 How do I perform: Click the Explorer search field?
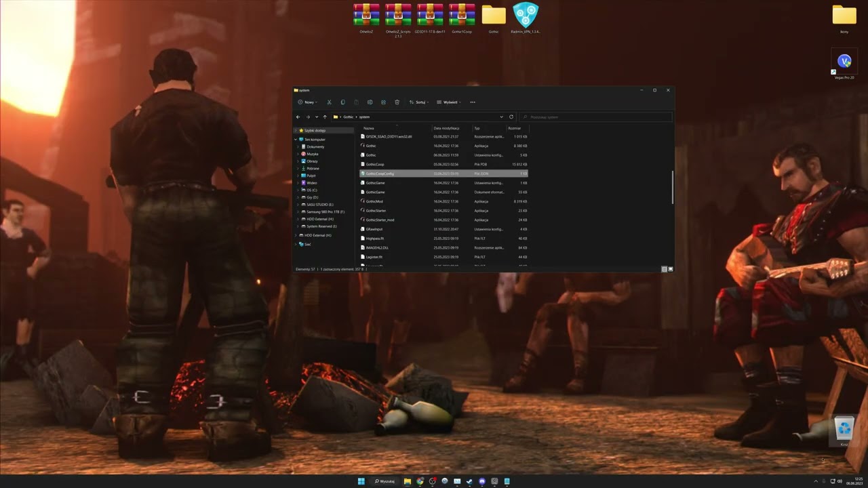(x=596, y=117)
